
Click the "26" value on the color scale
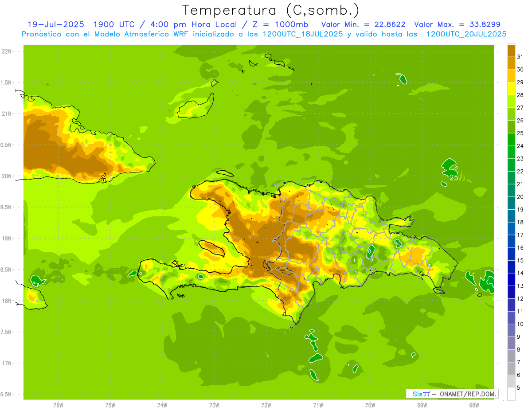tap(520, 121)
